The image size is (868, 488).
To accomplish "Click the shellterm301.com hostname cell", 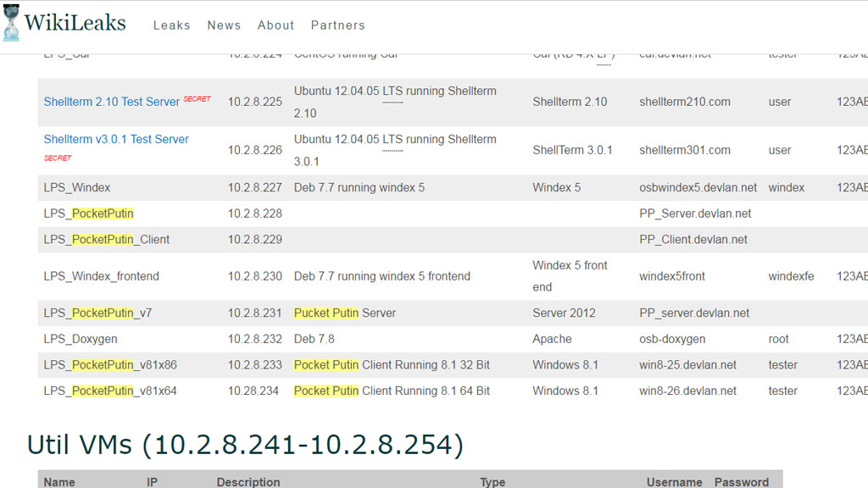I will tap(684, 150).
